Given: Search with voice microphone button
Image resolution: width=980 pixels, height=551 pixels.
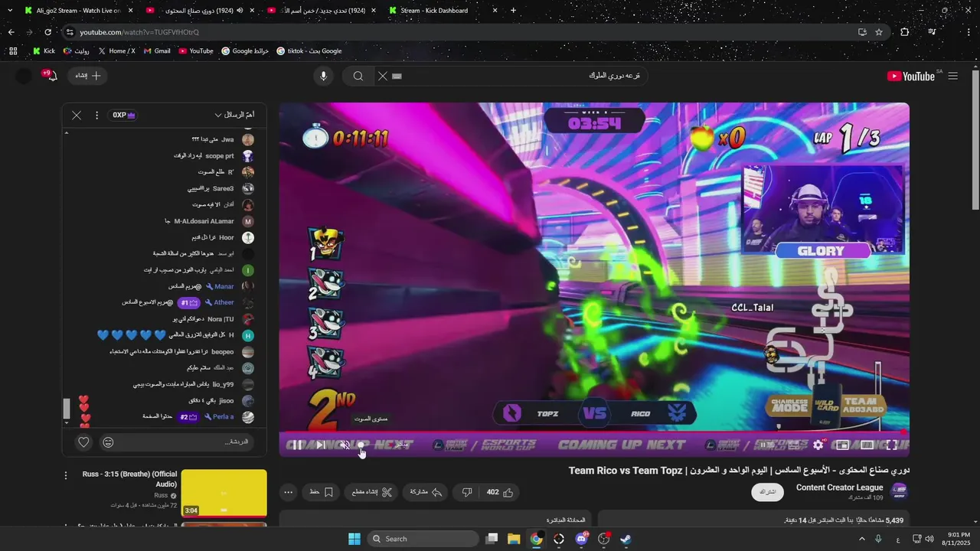Looking at the screenshot, I should coord(323,76).
